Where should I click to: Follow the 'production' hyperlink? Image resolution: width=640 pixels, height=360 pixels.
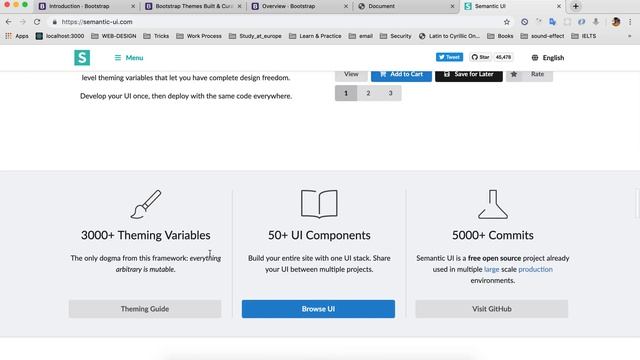coord(536,269)
